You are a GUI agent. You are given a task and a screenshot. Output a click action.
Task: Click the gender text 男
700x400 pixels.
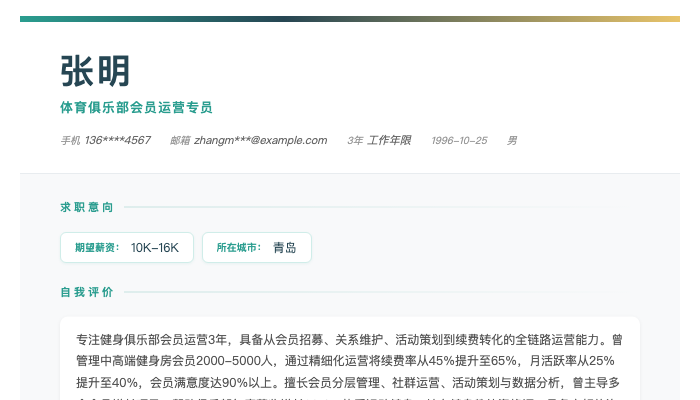click(x=512, y=141)
